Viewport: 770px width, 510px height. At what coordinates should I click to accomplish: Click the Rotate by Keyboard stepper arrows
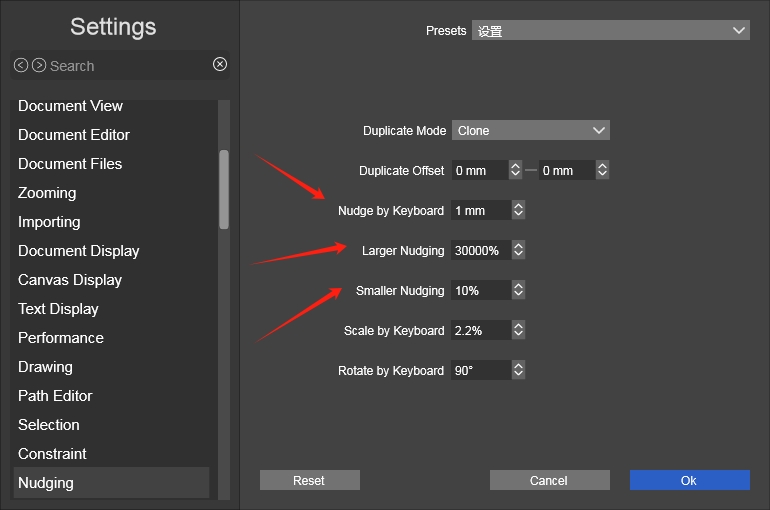pos(517,370)
